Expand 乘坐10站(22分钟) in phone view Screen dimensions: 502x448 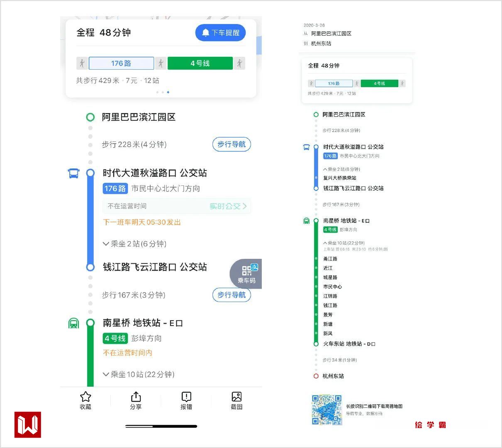[x=139, y=374]
